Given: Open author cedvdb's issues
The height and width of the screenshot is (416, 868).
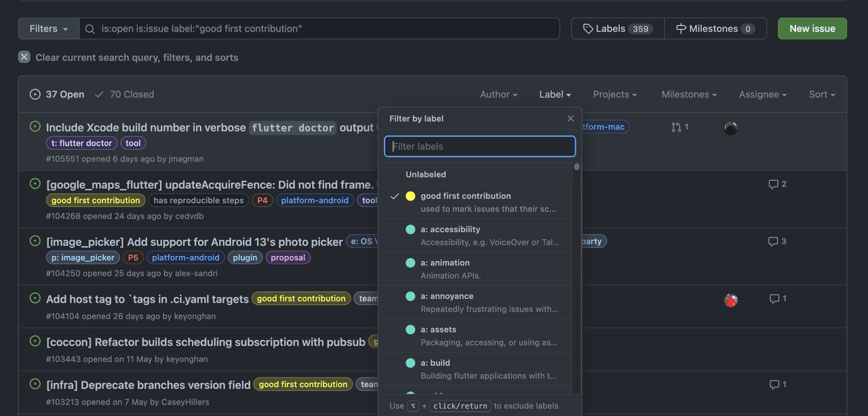Looking at the screenshot, I should pyautogui.click(x=189, y=216).
